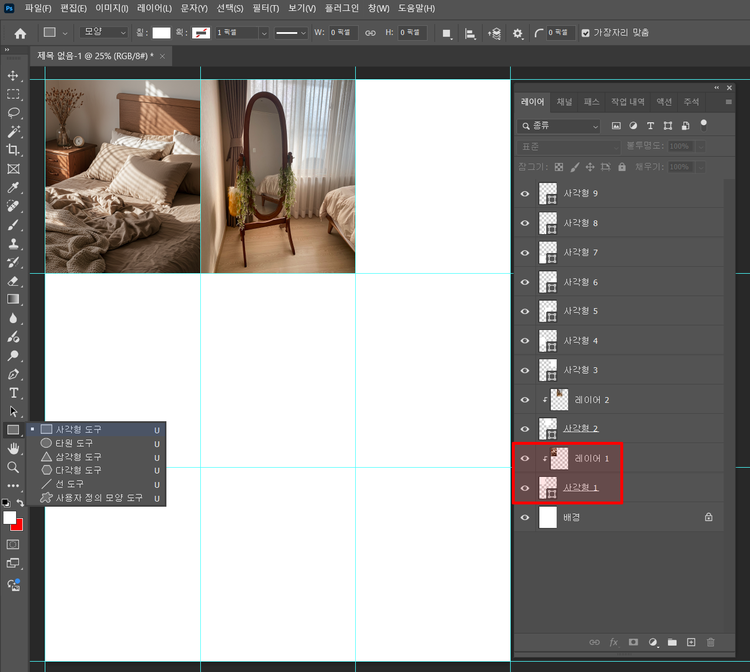Pick the Eyedropper tool
The height and width of the screenshot is (672, 750).
pos(13,188)
